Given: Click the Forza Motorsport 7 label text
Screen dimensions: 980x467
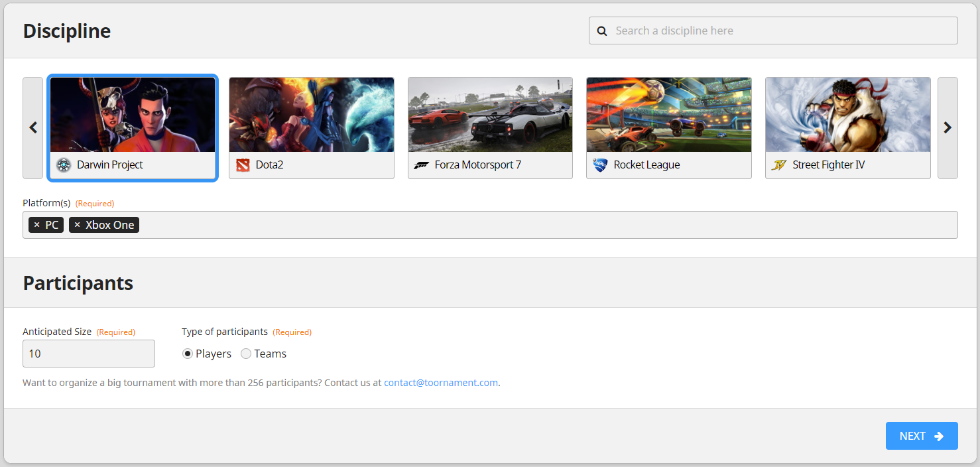Looking at the screenshot, I should (478, 165).
